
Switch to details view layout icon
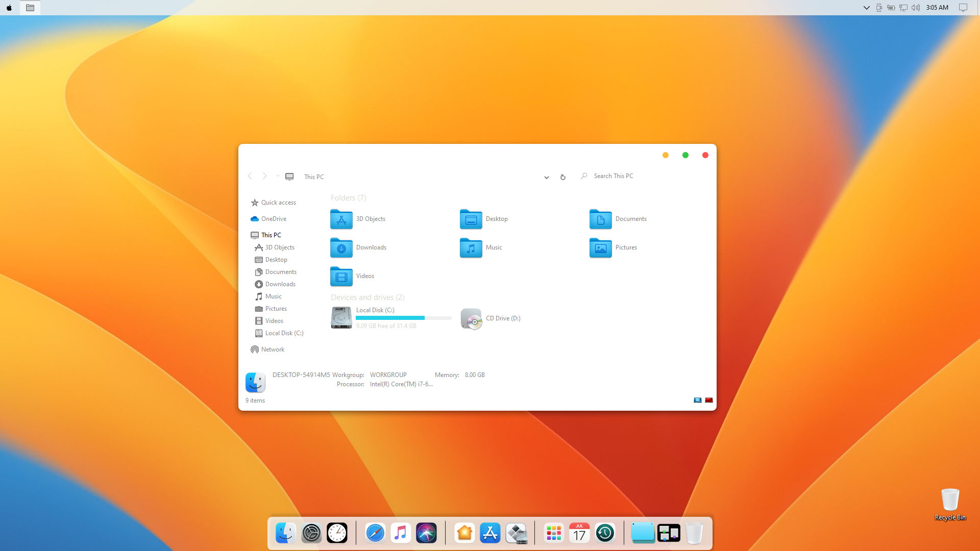tap(697, 400)
